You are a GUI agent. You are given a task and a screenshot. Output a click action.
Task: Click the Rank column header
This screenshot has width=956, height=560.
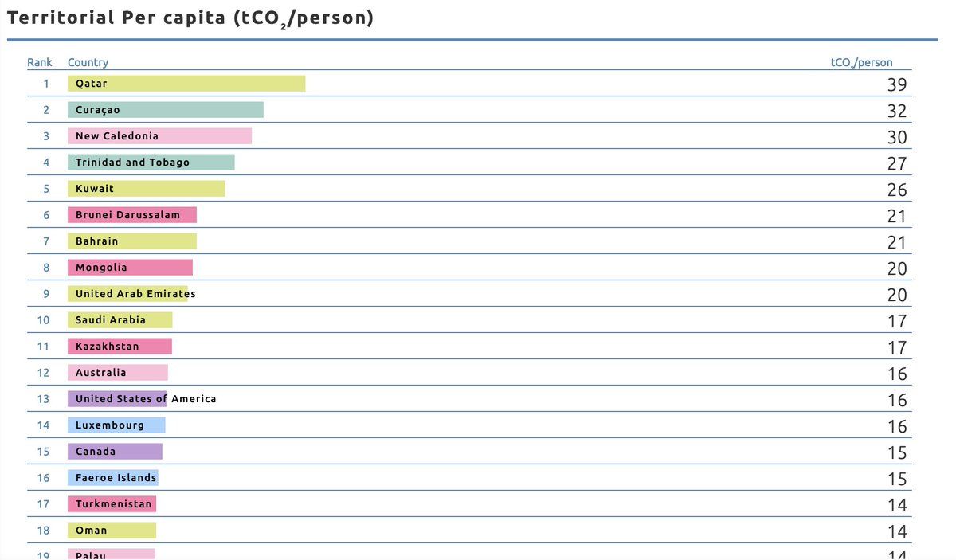click(40, 62)
